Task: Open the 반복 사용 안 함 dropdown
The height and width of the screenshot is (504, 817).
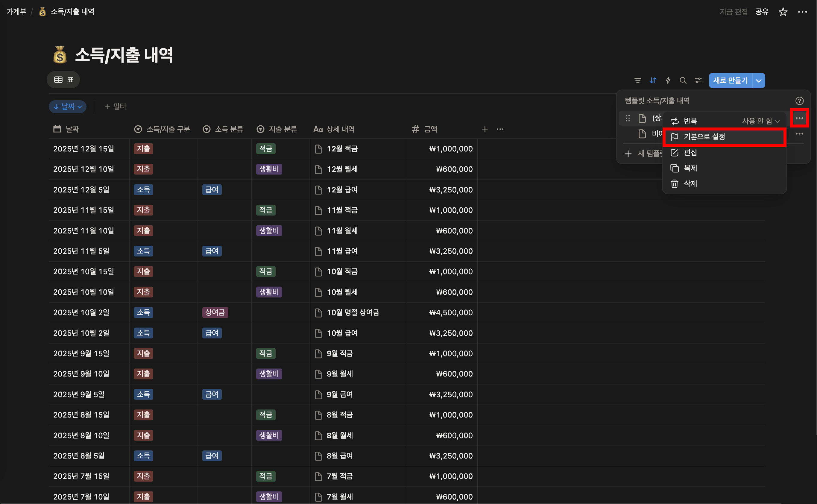Action: pyautogui.click(x=760, y=121)
